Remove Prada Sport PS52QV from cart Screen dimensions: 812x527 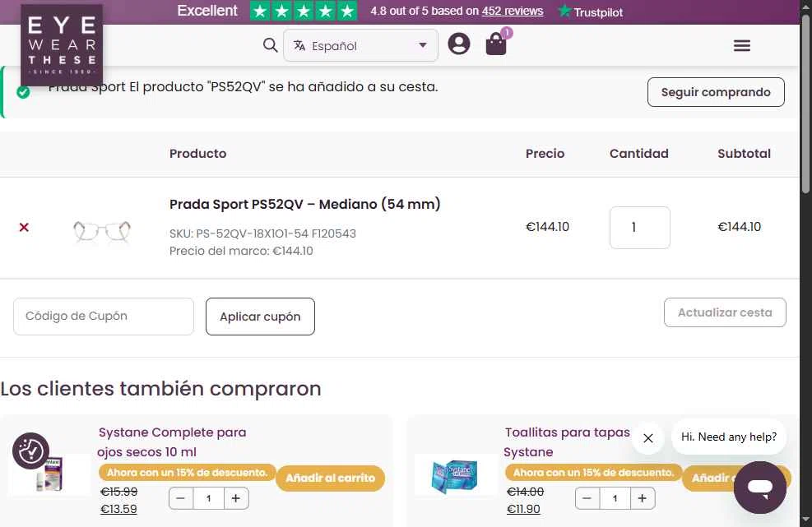24,227
